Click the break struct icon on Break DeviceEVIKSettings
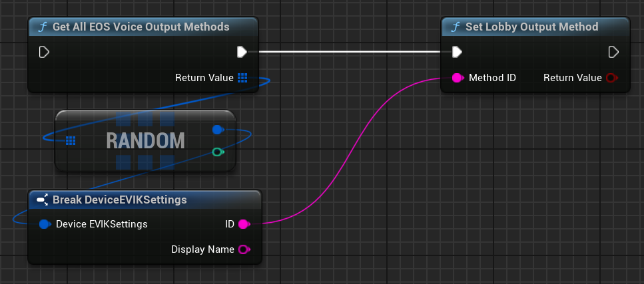The image size is (644, 284). pyautogui.click(x=42, y=200)
